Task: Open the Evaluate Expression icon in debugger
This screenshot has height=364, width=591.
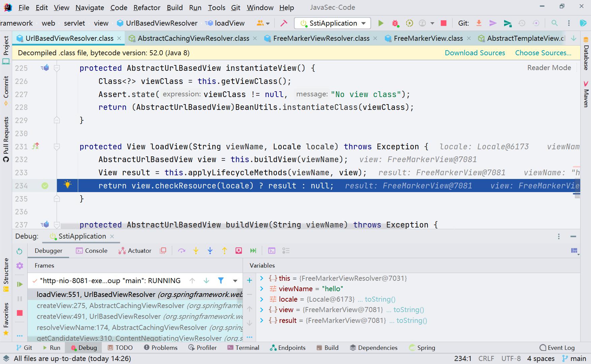Action: pos(272,250)
